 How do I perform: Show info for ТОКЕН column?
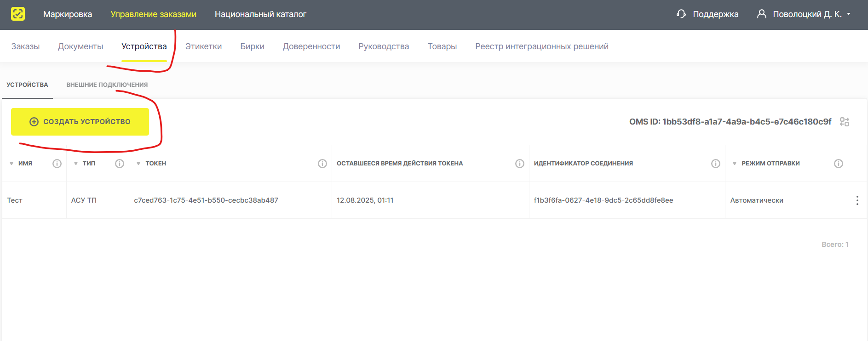click(322, 164)
